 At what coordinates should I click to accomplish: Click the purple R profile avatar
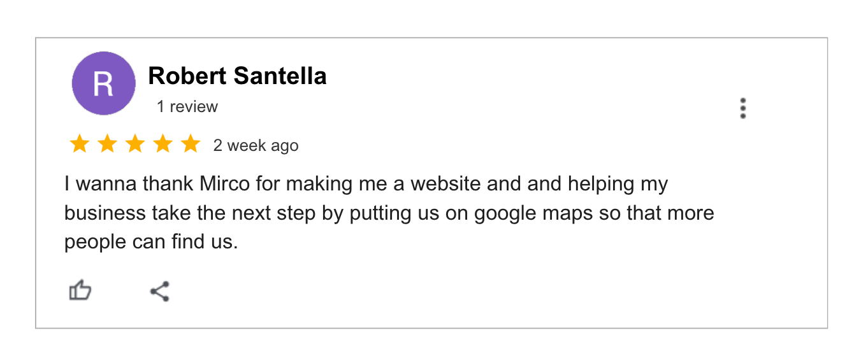tap(103, 83)
